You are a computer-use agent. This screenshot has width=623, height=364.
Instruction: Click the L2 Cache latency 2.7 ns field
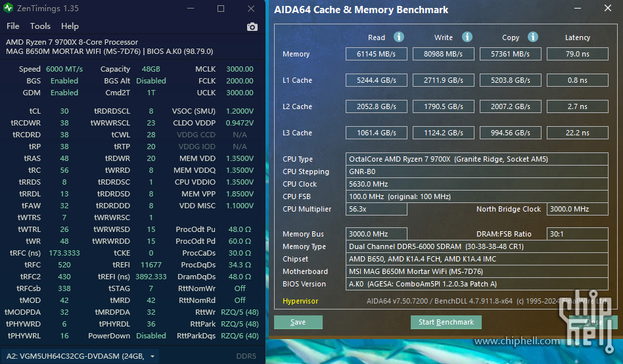[577, 106]
